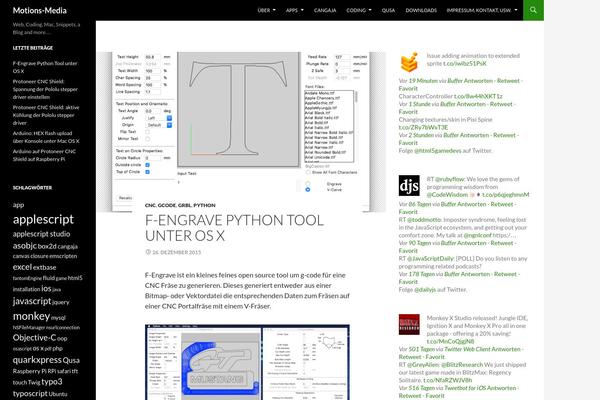Open the t.co/ZRy7bWxT3E tweet link
Image resolution: width=600 pixels, height=400 pixels.
423,127
